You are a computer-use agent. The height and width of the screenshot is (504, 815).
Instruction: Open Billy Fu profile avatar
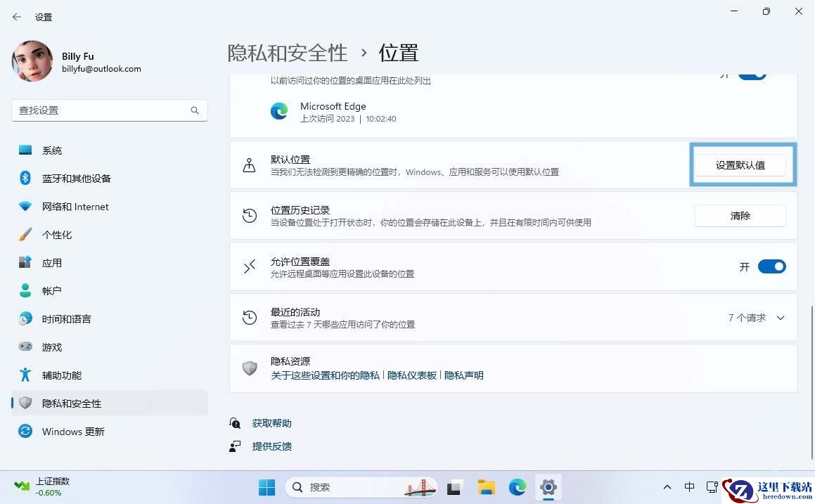point(32,61)
